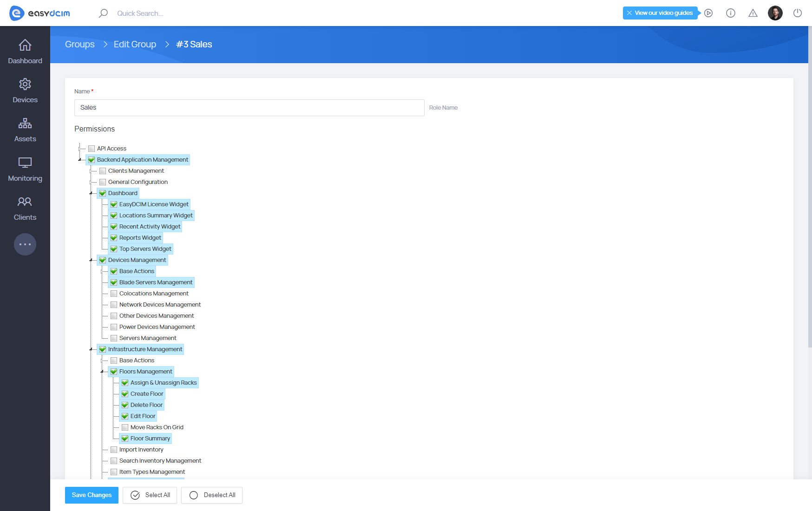Click the page vertical scrollbar
Viewport: 812px width, 511px height.
[x=810, y=186]
